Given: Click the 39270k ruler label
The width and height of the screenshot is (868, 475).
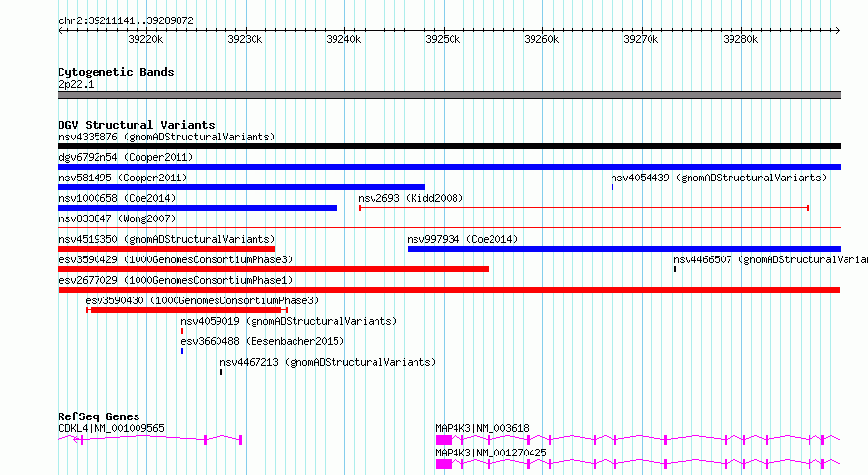Looking at the screenshot, I should (641, 39).
